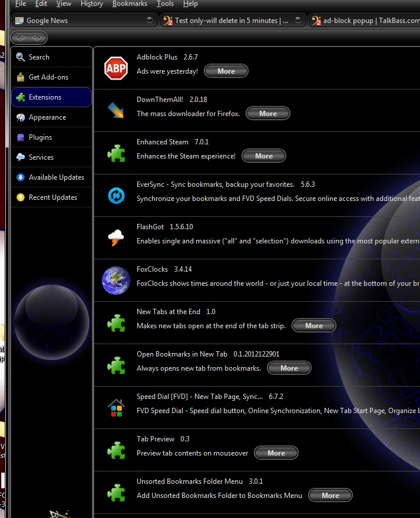
Task: Click the Plugins block icon
Action: 21,137
